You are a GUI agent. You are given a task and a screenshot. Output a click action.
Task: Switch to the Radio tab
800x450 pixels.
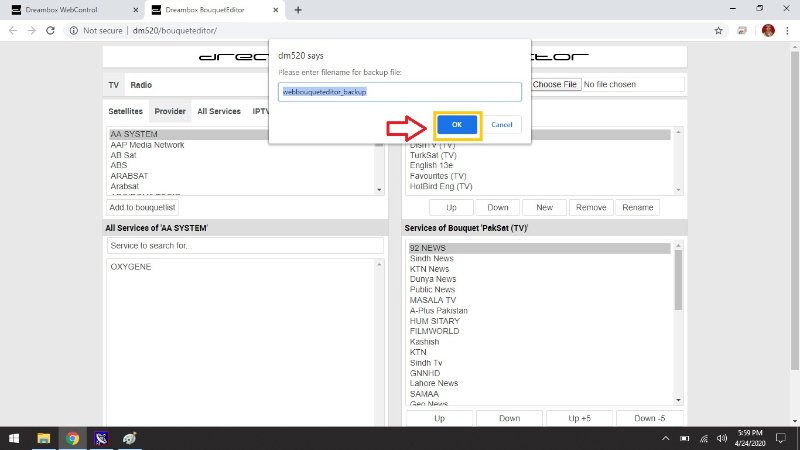click(x=141, y=85)
